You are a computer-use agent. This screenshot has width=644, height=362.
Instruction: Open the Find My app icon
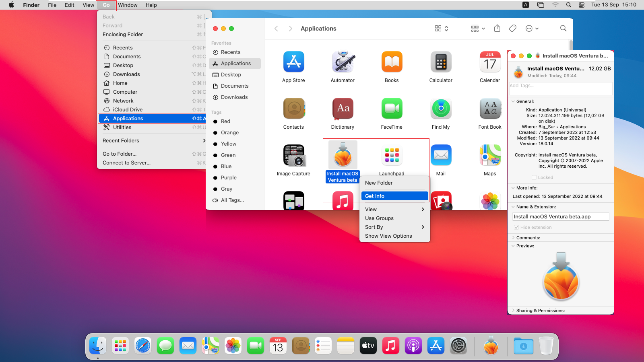pyautogui.click(x=441, y=109)
